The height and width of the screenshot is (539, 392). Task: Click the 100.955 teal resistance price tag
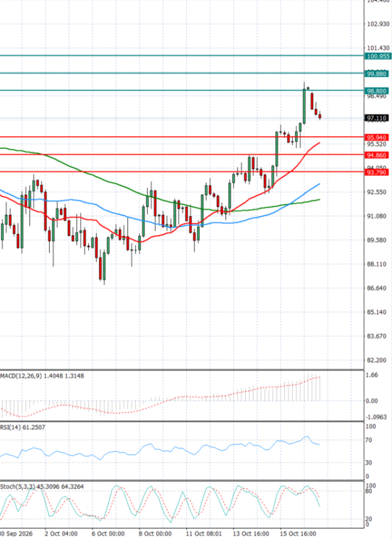point(378,56)
